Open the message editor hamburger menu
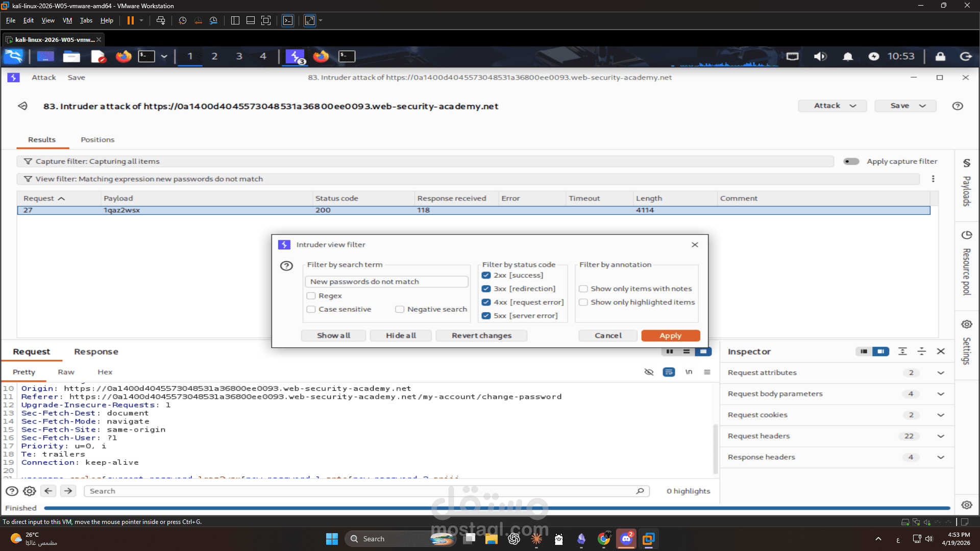 707,372
